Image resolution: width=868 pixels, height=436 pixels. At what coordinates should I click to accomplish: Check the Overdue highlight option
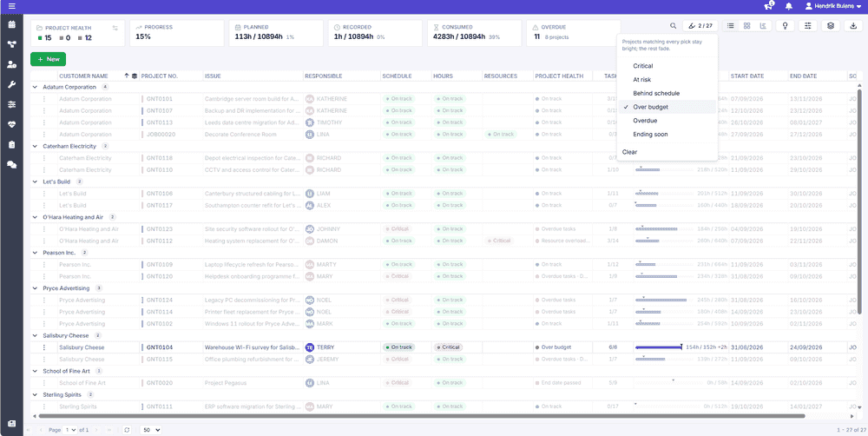(667, 120)
